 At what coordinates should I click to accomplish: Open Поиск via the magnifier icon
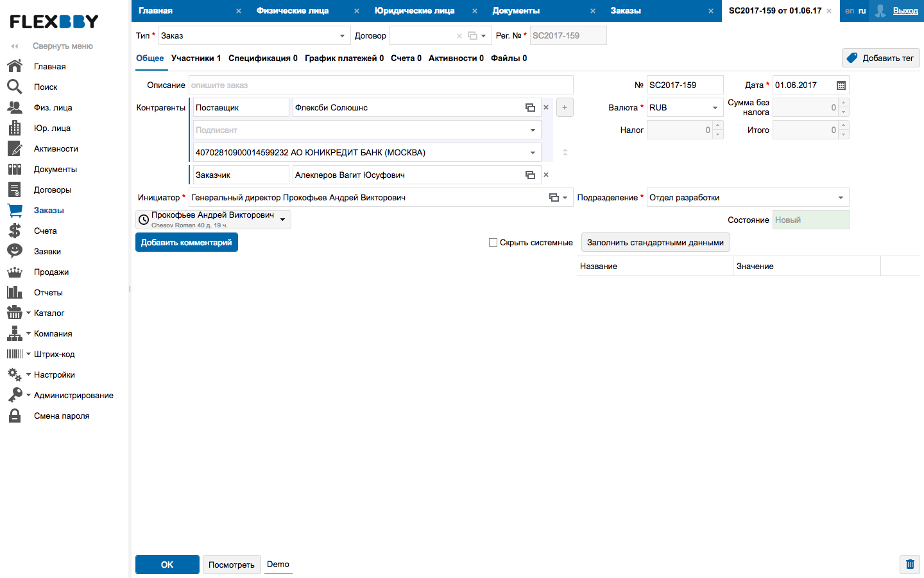tap(15, 87)
